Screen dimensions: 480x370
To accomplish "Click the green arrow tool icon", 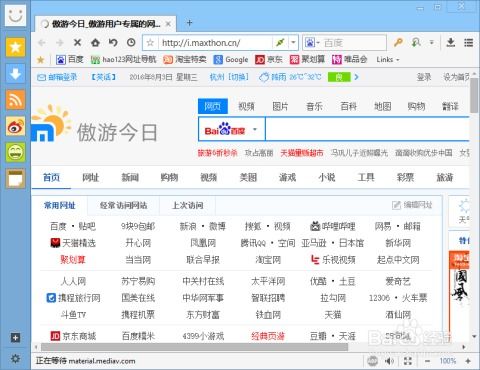I will 416,42.
